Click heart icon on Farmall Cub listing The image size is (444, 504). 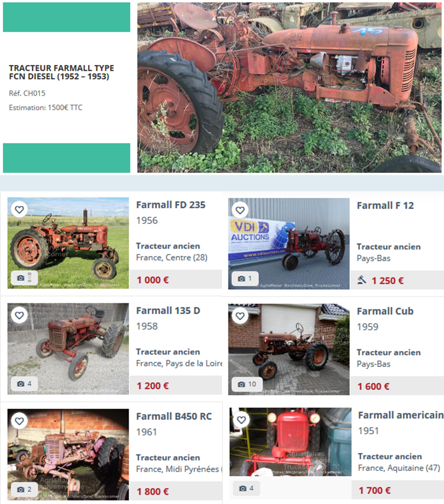coord(240,316)
